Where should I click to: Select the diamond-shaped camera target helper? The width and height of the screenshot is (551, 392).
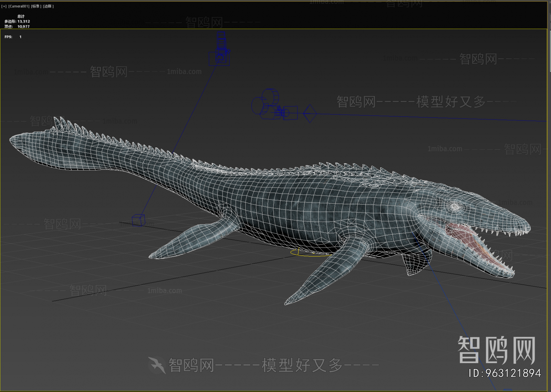(310, 114)
